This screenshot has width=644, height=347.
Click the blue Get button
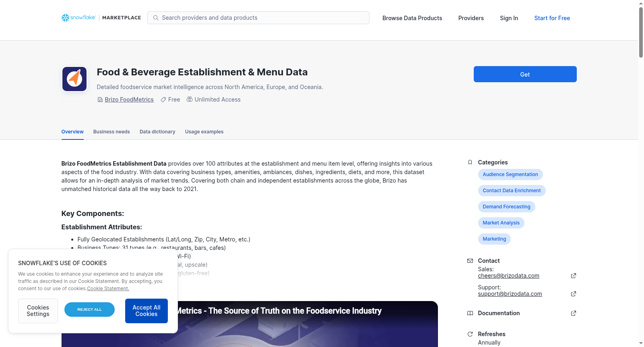[x=525, y=74]
